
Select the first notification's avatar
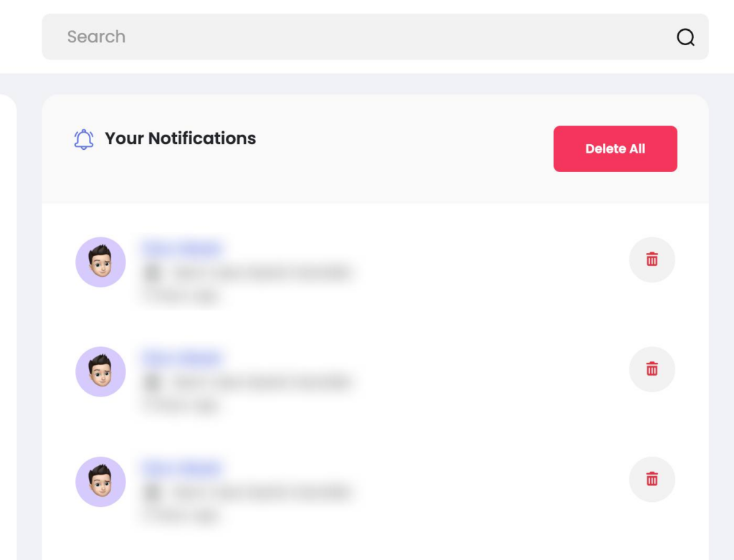(100, 262)
